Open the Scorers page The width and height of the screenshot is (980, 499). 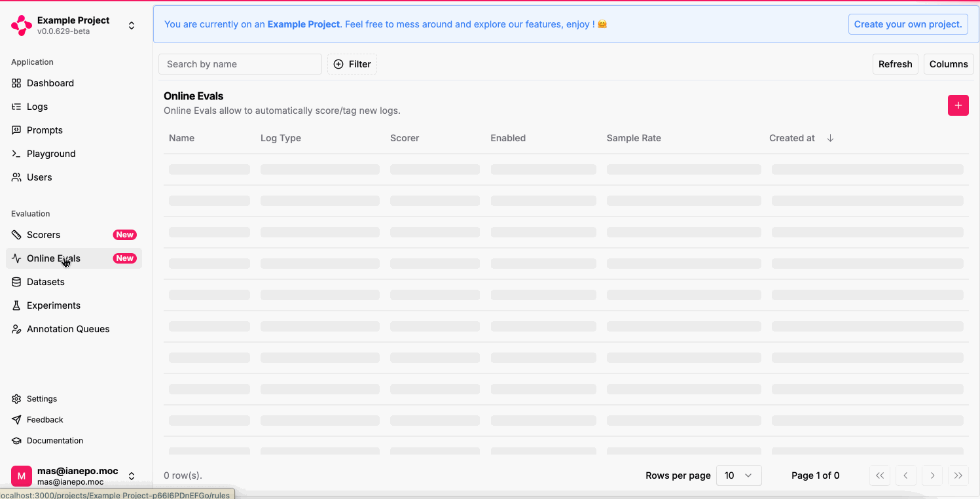click(74, 235)
